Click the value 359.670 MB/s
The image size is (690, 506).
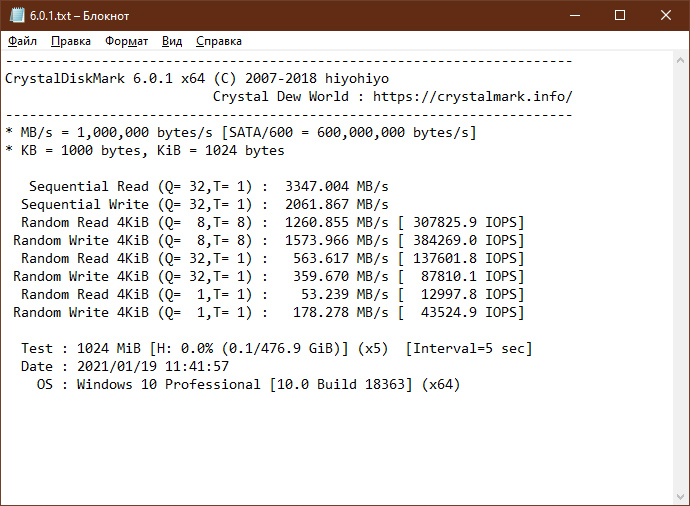click(x=341, y=276)
